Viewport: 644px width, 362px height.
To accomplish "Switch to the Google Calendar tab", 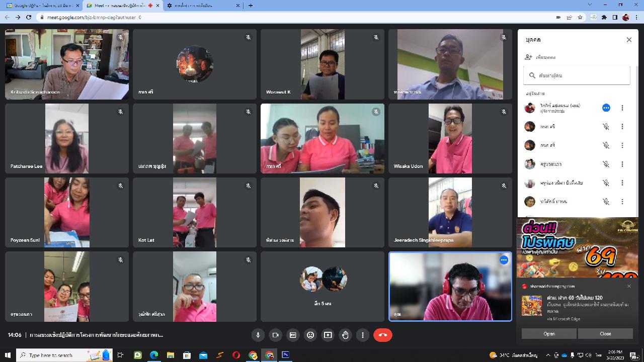I will click(x=43, y=6).
